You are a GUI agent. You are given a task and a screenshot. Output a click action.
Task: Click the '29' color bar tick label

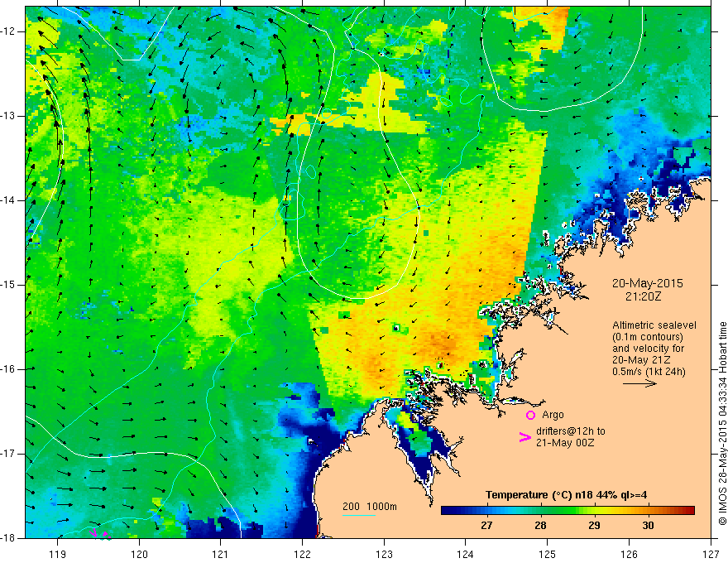point(594,526)
